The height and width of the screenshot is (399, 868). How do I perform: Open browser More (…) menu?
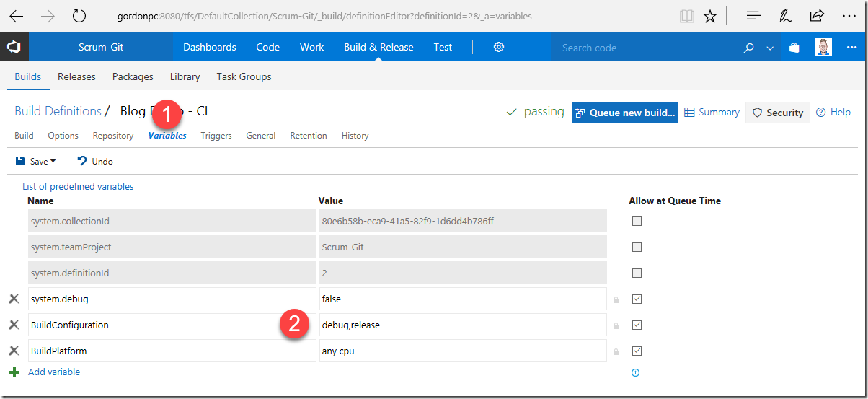(x=849, y=16)
